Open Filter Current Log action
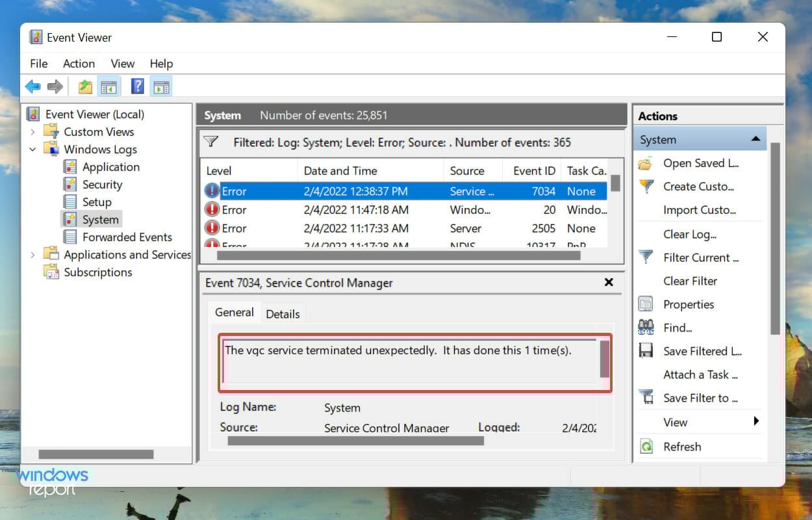The width and height of the screenshot is (812, 520). 700,257
